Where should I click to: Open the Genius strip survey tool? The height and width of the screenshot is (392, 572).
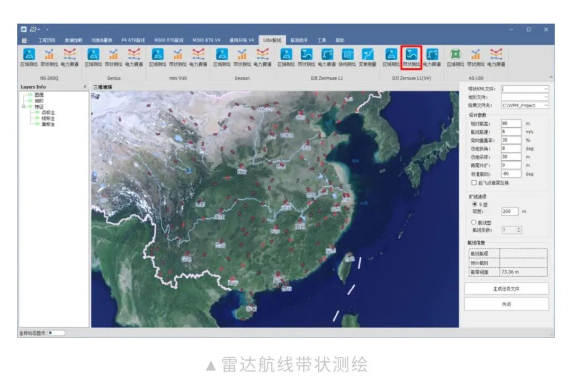point(113,58)
